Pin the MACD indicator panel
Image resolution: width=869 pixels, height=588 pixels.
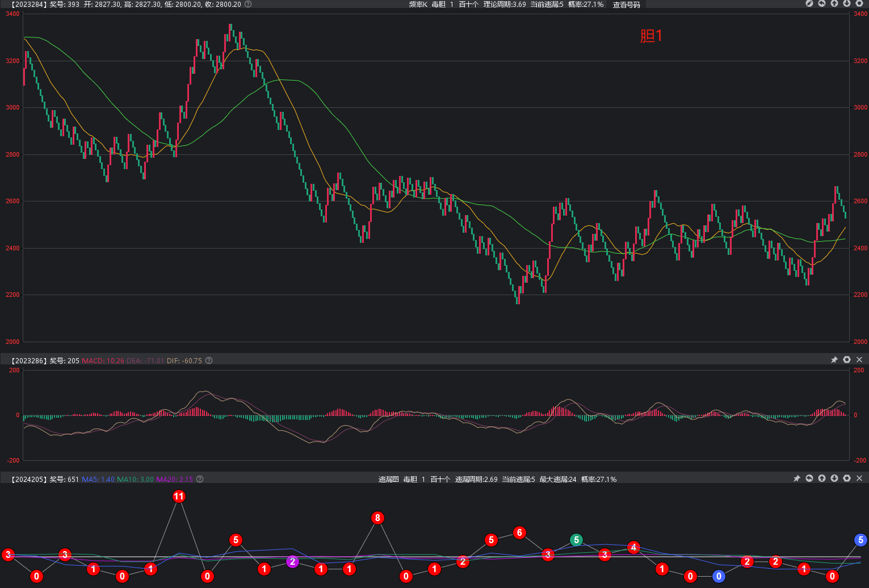[834, 360]
